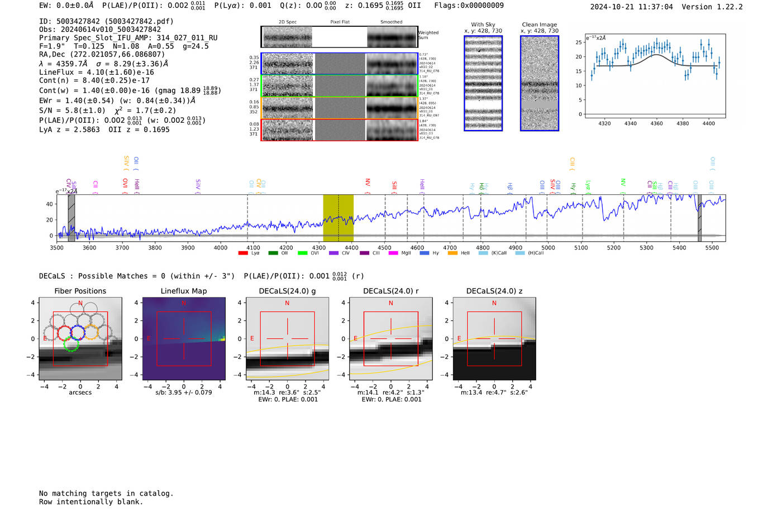Select the Row intentionally blank text
Image resolution: width=782 pixels, height=532 pixels.
pyautogui.click(x=91, y=502)
